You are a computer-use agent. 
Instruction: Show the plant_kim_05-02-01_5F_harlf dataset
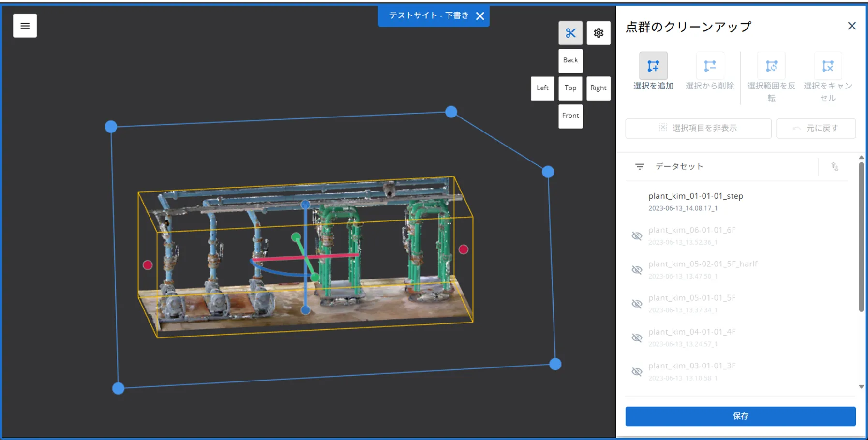coord(637,270)
